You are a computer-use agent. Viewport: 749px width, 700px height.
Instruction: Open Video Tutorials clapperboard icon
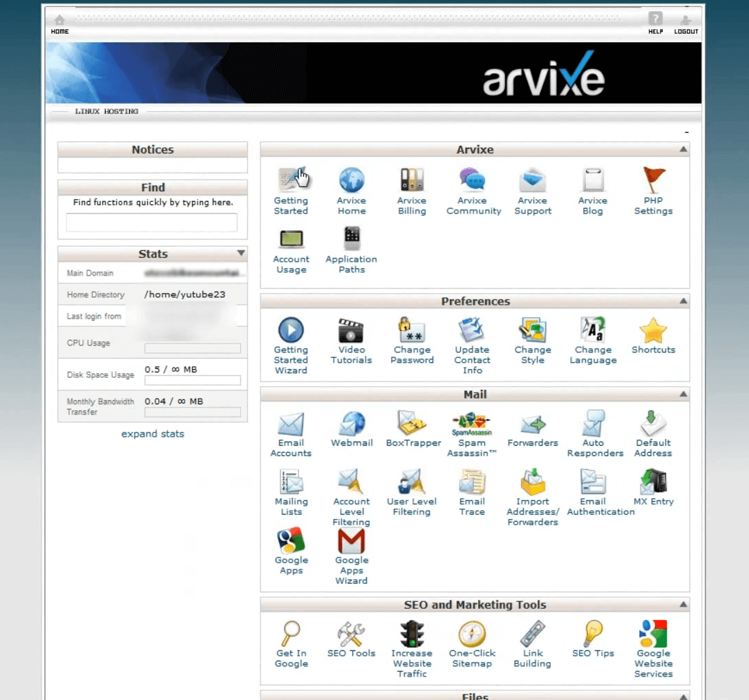point(351,330)
